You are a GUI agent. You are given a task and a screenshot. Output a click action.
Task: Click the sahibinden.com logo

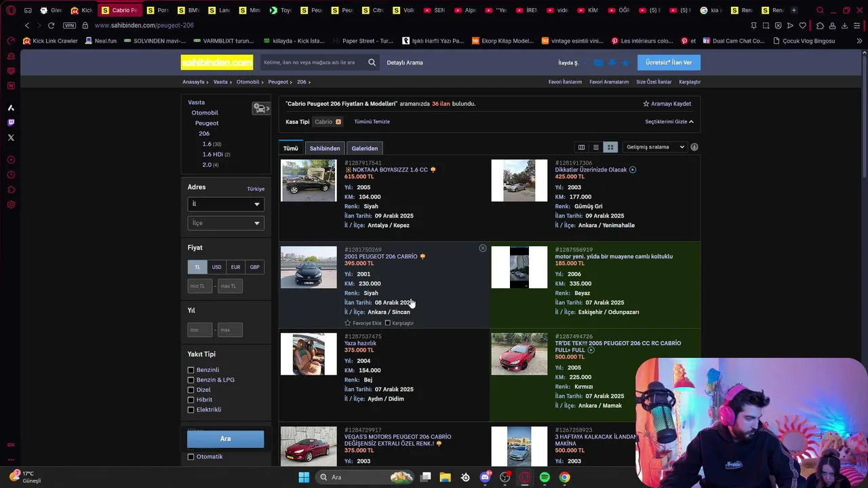(x=217, y=62)
